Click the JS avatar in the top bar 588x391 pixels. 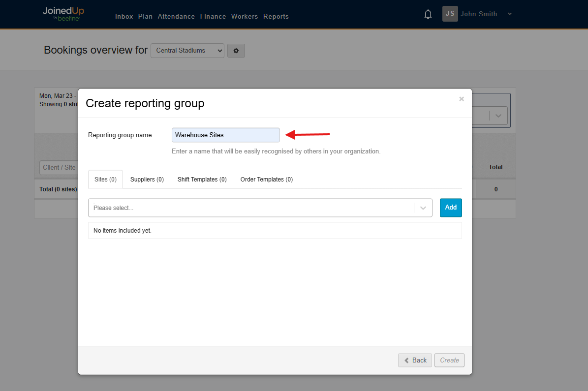point(449,14)
